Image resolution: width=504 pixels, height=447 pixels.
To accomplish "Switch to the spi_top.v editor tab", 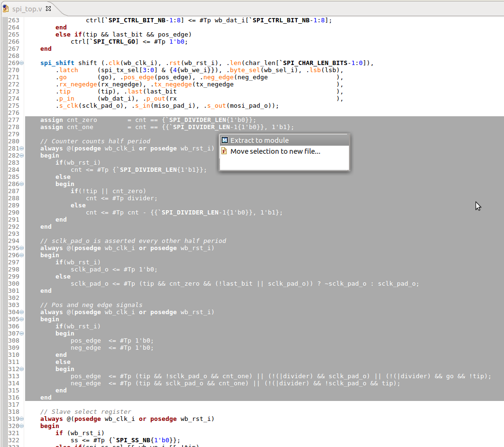I will [26, 8].
